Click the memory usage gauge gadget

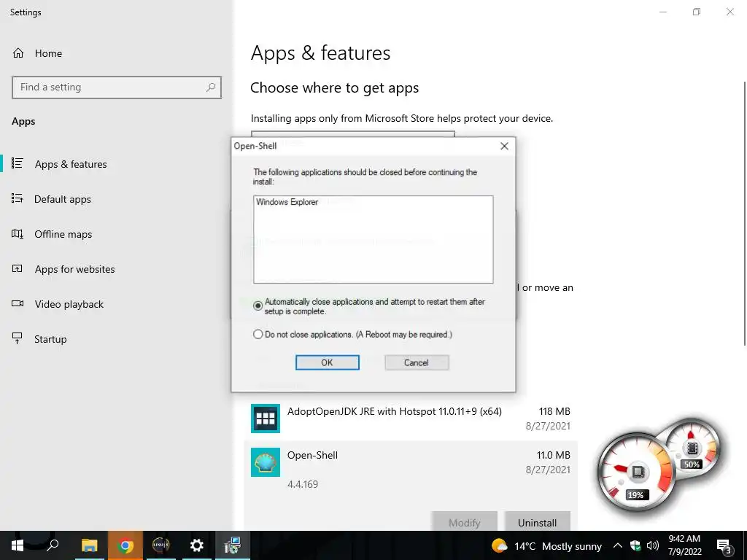[692, 449]
